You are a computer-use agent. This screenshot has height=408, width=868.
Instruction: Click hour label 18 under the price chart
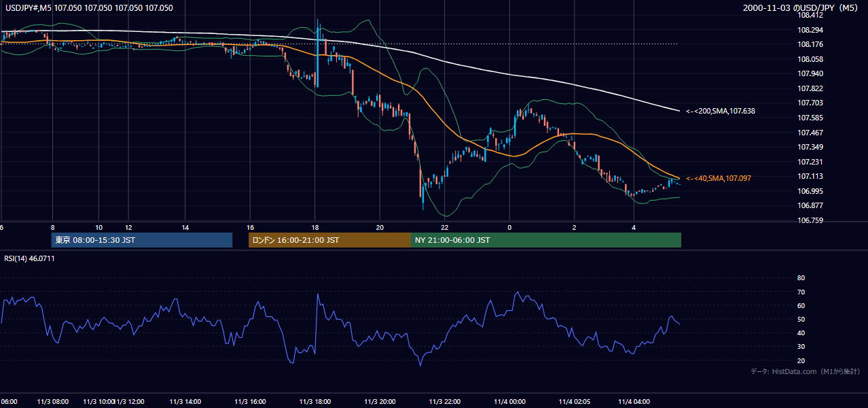point(315,227)
